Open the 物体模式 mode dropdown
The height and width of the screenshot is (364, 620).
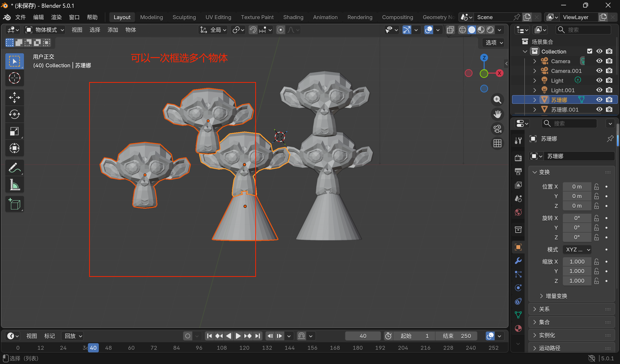coord(45,30)
